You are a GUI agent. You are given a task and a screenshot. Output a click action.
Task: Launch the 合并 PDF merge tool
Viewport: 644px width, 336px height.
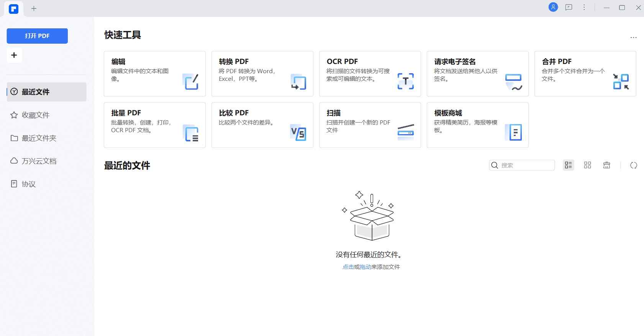coord(585,74)
